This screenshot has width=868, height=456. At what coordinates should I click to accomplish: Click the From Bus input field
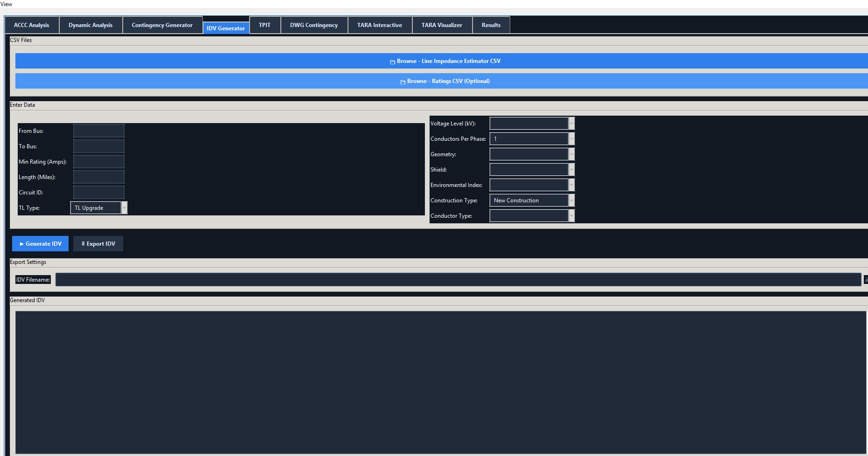(99, 131)
